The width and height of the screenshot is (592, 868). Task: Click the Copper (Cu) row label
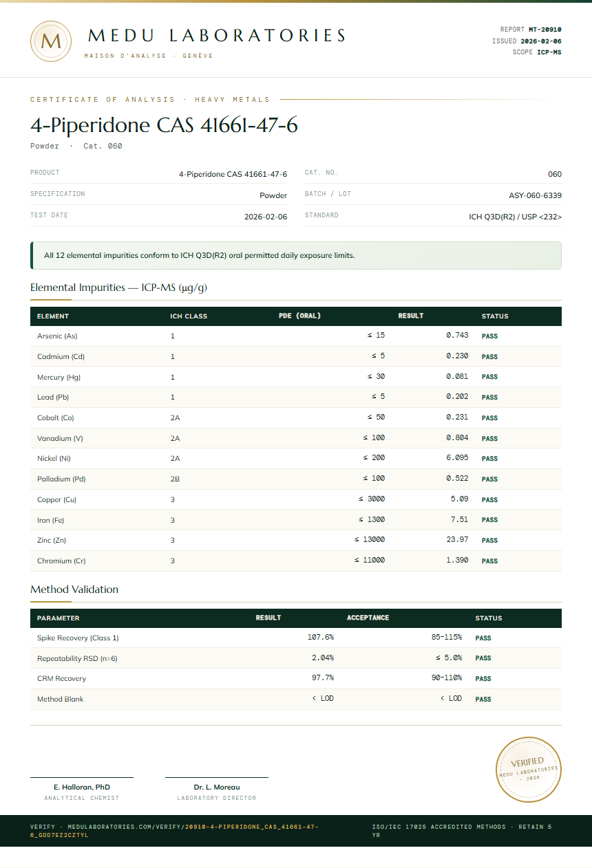[56, 499]
